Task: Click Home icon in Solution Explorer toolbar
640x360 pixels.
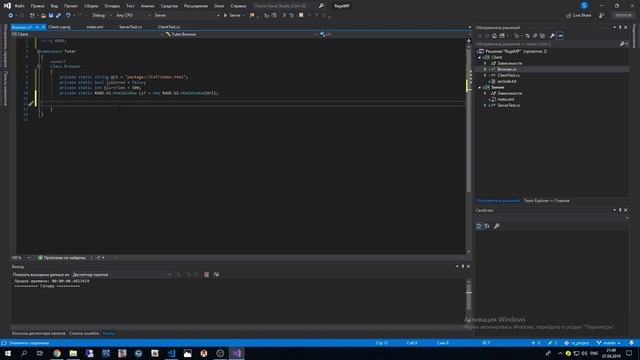Action: pyautogui.click(x=494, y=36)
